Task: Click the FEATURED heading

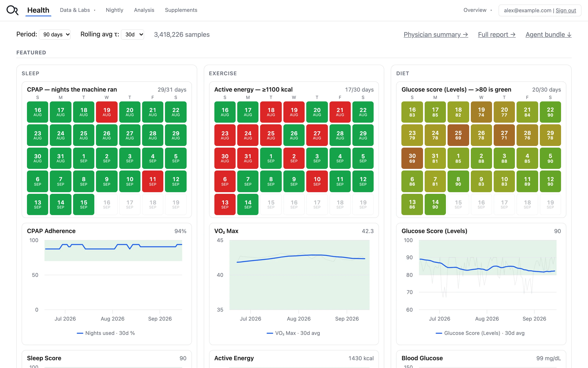Action: (x=31, y=53)
